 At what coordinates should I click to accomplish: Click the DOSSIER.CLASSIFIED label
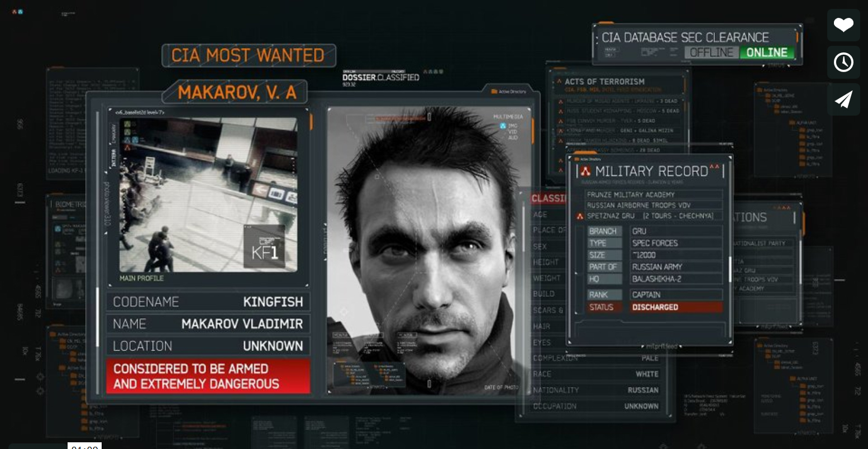coord(380,78)
